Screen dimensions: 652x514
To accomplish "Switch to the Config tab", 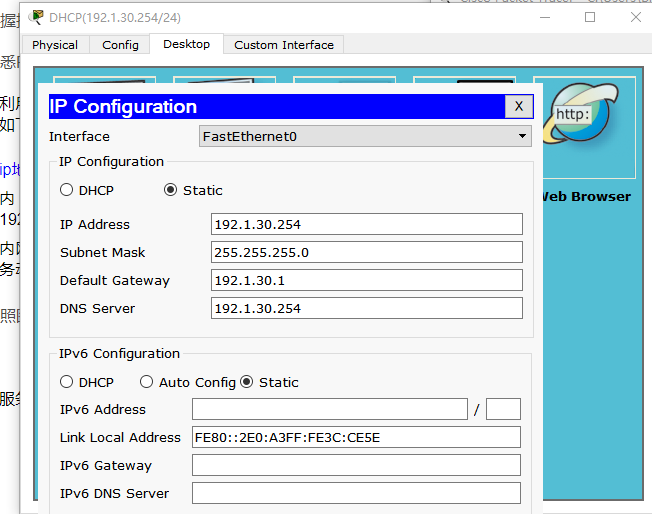I will [x=120, y=45].
